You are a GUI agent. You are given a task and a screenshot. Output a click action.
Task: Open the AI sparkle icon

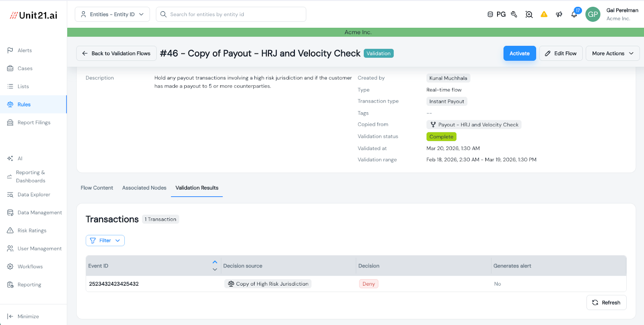10,158
